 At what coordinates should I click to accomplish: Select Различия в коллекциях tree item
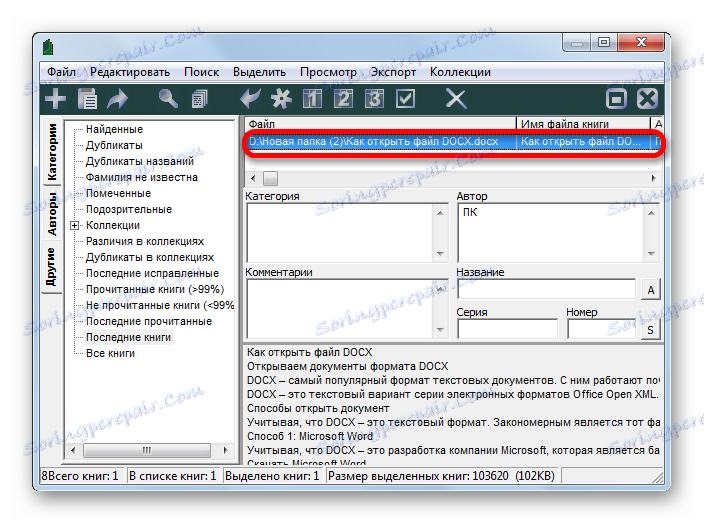pyautogui.click(x=145, y=241)
